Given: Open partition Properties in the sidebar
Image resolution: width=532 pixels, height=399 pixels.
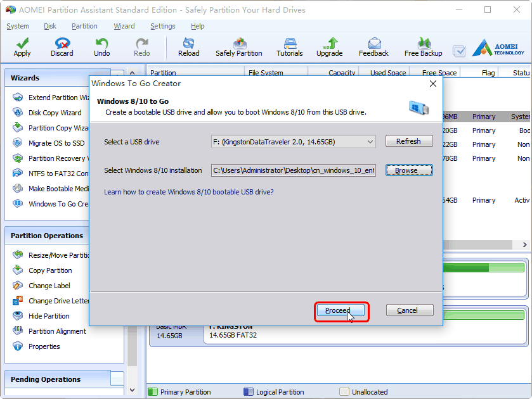Looking at the screenshot, I should (x=36, y=346).
